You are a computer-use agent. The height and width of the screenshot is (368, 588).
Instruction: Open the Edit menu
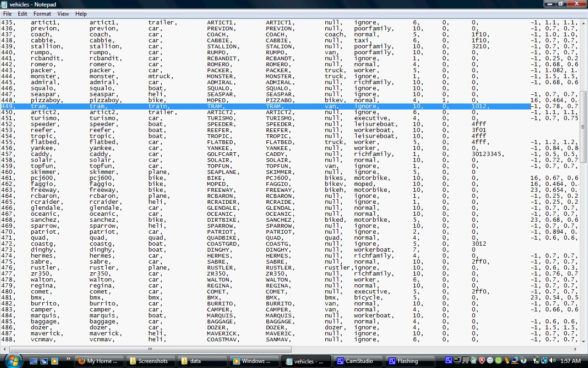22,14
